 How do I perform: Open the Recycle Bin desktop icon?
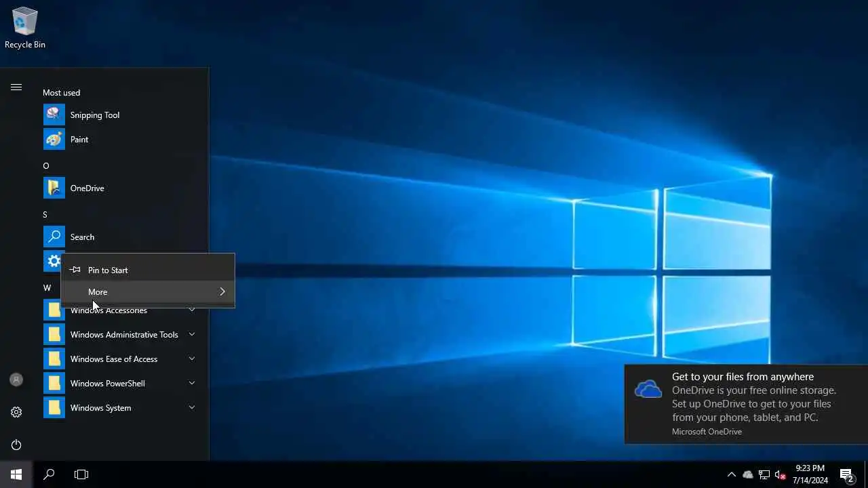pos(25,28)
